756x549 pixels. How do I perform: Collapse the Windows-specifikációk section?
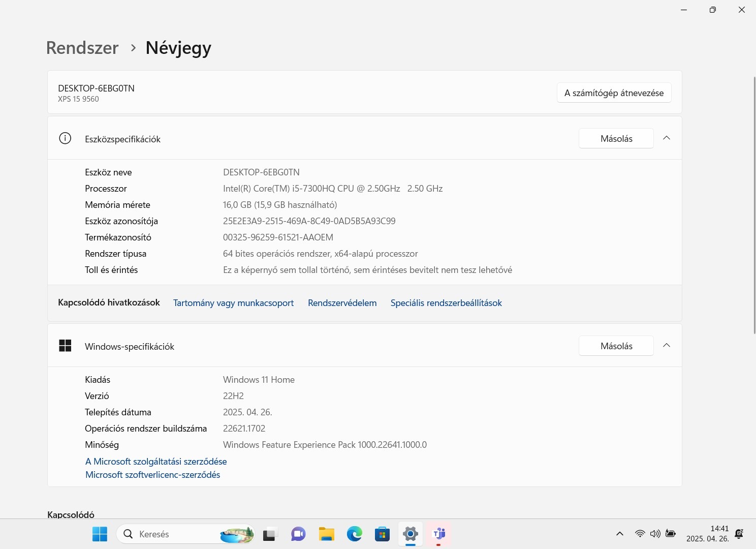click(x=667, y=346)
